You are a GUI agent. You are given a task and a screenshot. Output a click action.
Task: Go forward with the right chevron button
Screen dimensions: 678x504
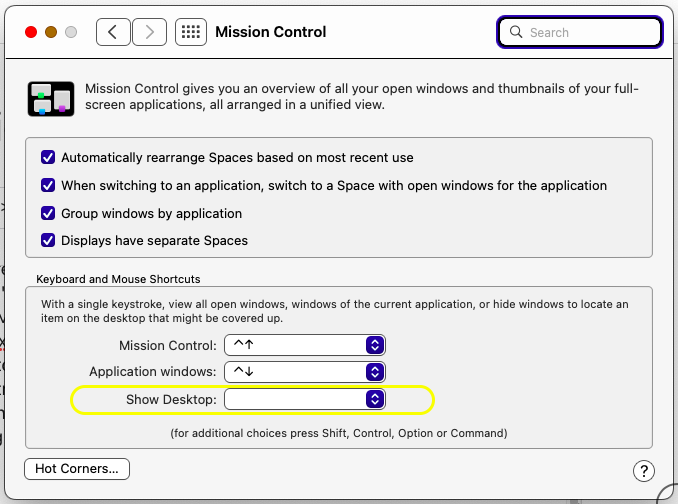[x=149, y=32]
